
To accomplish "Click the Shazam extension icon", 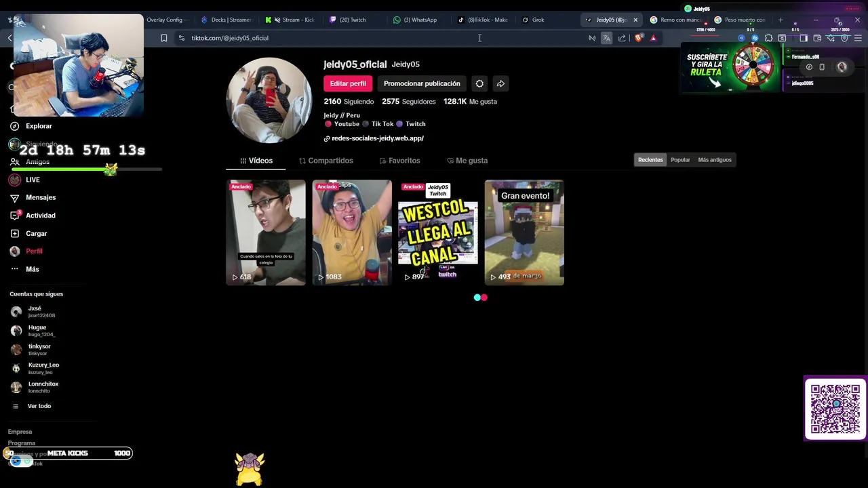I will (755, 38).
